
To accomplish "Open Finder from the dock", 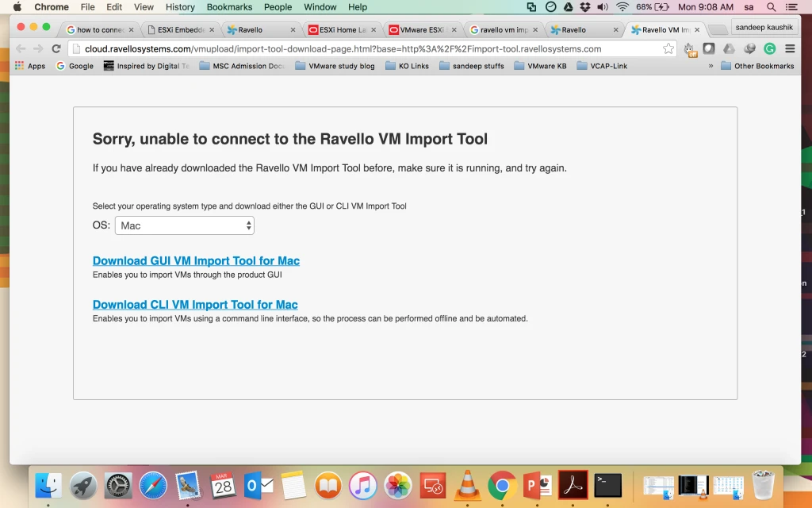I will (x=48, y=486).
